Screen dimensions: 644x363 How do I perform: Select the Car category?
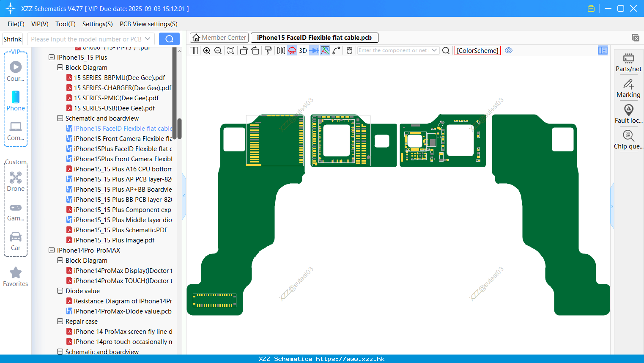click(16, 241)
